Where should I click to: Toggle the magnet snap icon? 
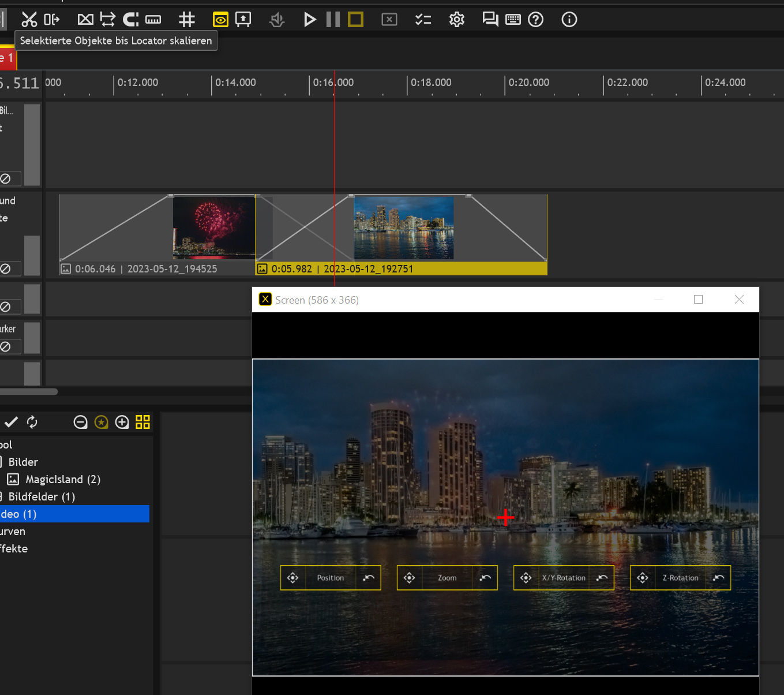pyautogui.click(x=131, y=20)
